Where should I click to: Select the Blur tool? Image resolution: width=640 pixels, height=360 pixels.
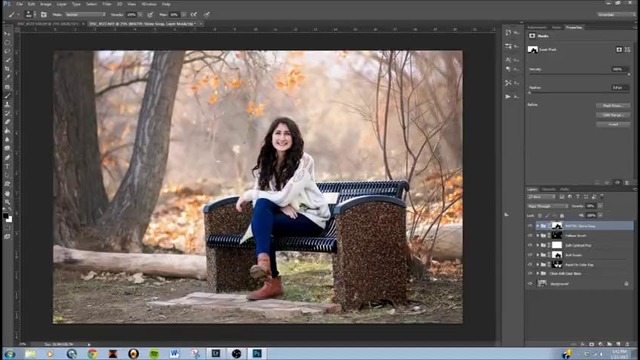[x=7, y=140]
